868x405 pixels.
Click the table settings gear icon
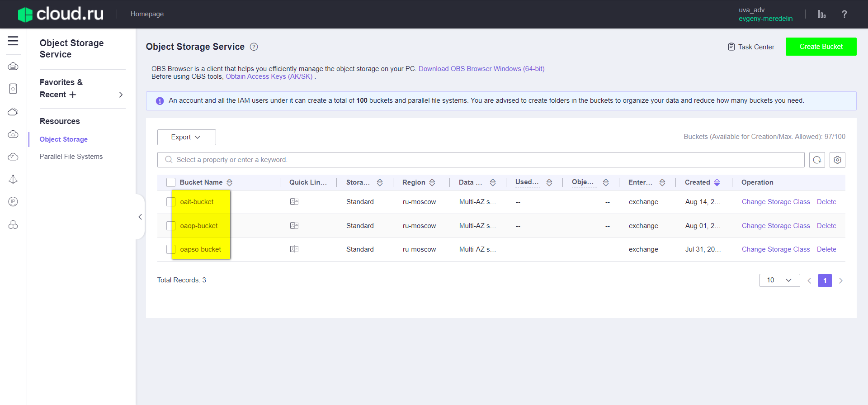click(837, 160)
